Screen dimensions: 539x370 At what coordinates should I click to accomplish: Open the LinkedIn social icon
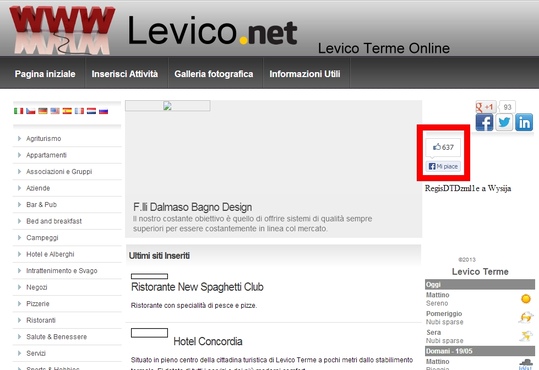click(x=524, y=122)
